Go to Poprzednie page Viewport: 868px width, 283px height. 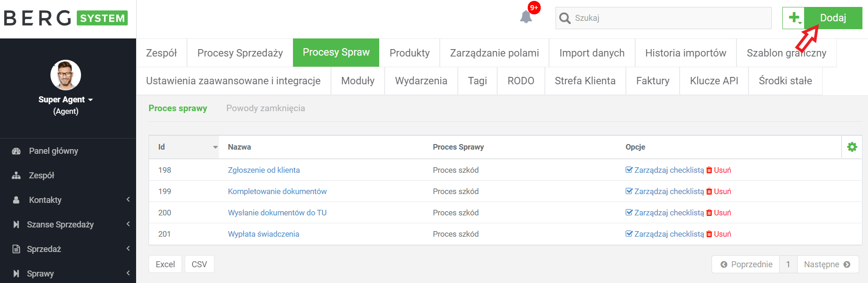tap(746, 264)
